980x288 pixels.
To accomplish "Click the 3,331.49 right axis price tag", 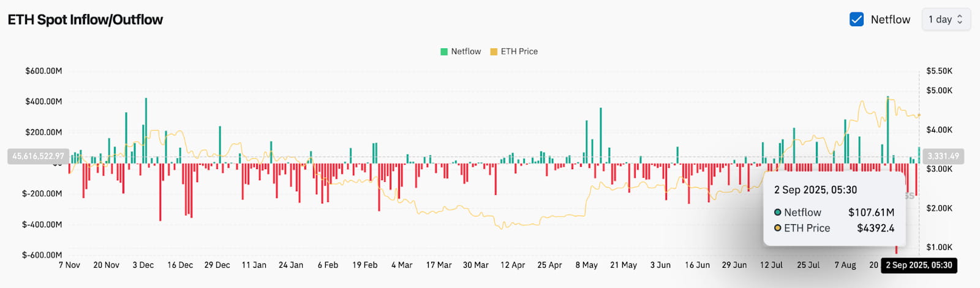I will (943, 156).
